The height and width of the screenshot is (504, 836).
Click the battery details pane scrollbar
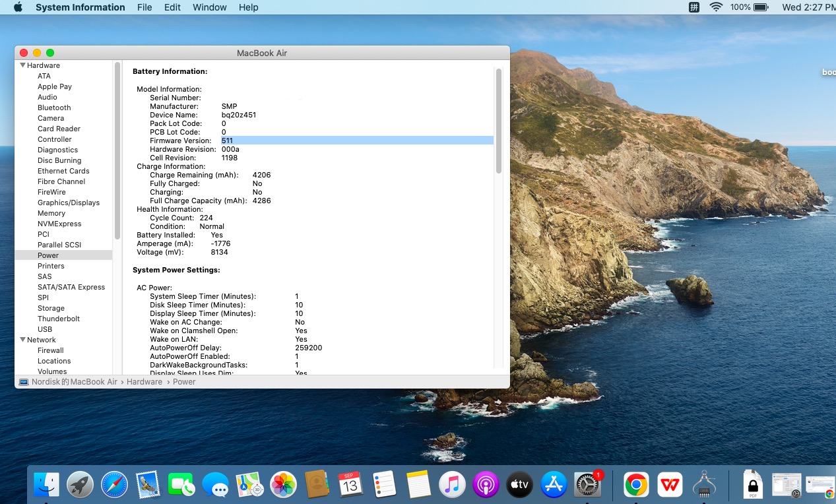click(499, 121)
